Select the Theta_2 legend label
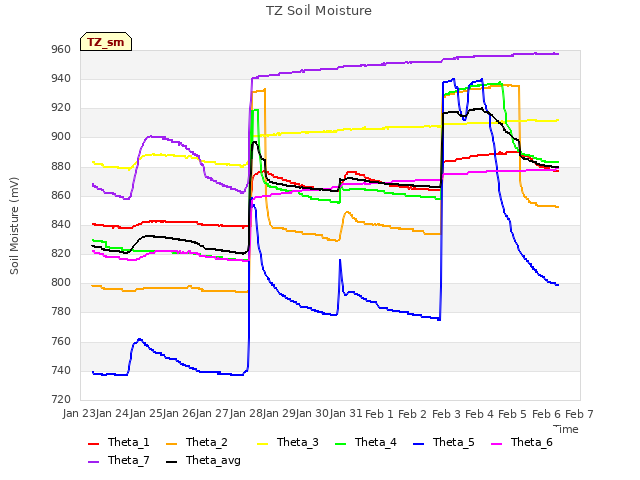640x480 pixels. [207, 442]
